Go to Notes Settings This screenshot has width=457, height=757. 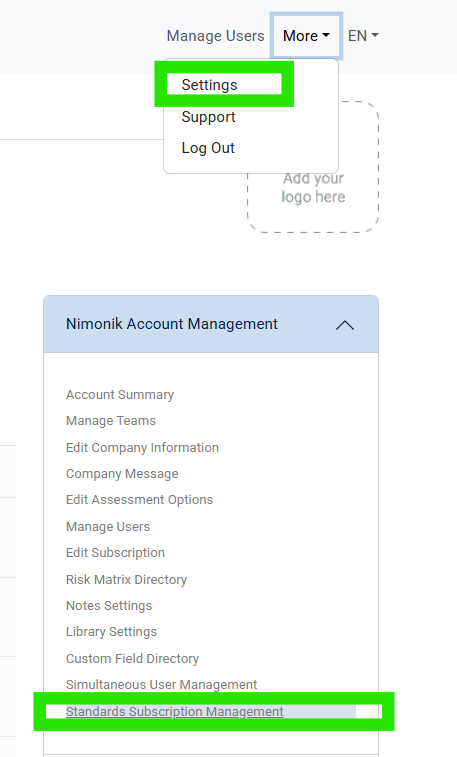109,605
